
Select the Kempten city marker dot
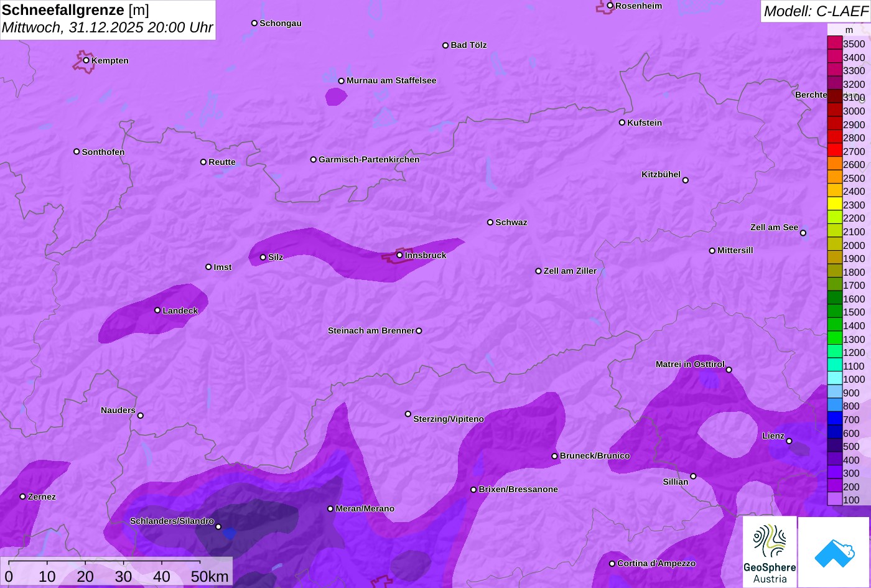(86, 60)
